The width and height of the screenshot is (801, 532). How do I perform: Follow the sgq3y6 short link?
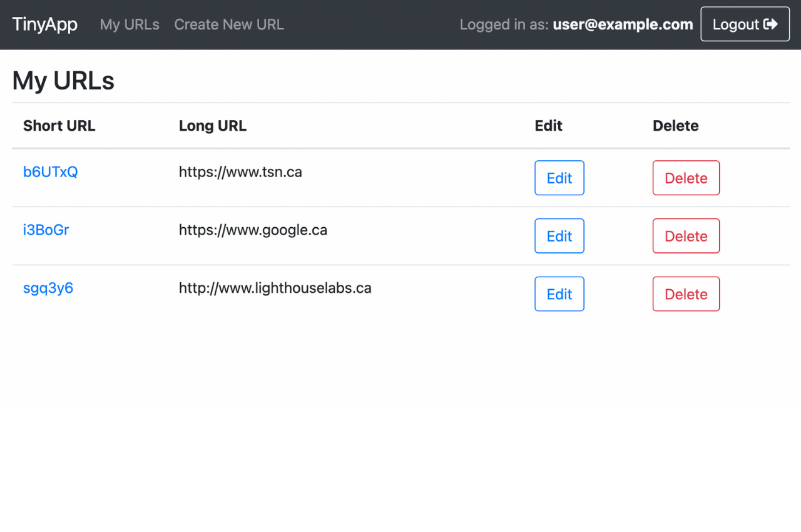point(48,289)
